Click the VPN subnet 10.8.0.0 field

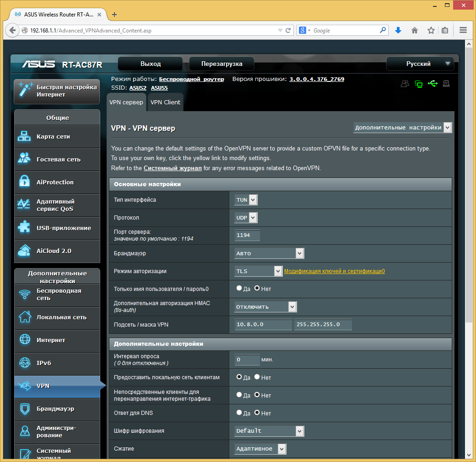pyautogui.click(x=263, y=325)
